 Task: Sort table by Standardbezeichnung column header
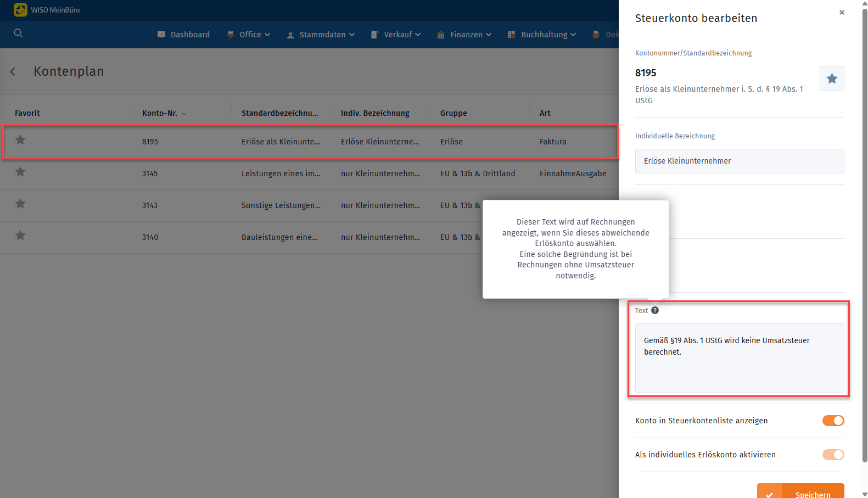tap(280, 113)
